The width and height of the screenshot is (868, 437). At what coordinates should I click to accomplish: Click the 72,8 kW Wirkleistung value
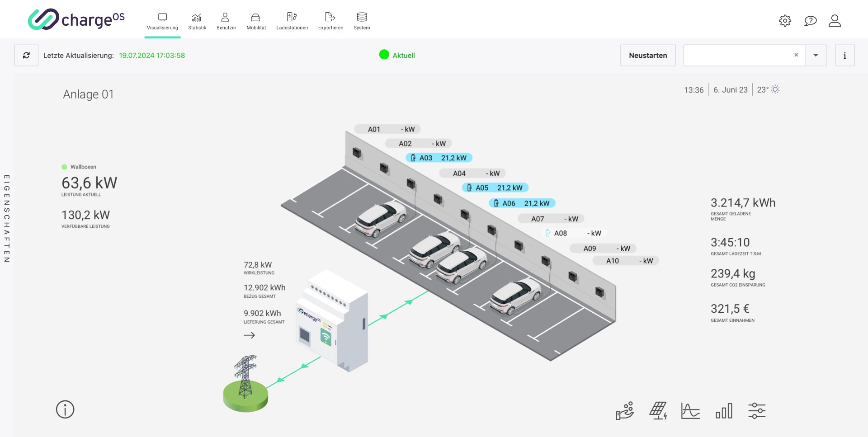pyautogui.click(x=258, y=265)
